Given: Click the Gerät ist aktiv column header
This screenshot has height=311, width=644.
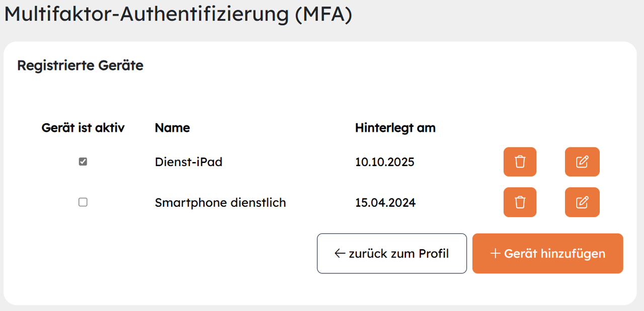Looking at the screenshot, I should [83, 128].
